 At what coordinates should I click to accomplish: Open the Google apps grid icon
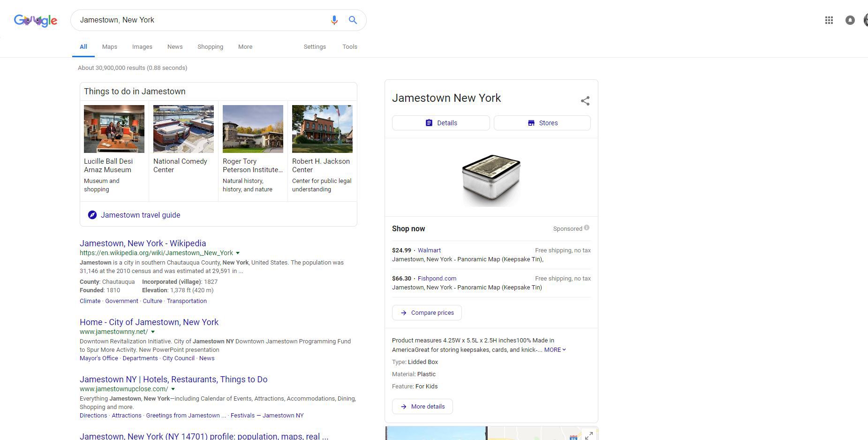[x=829, y=20]
